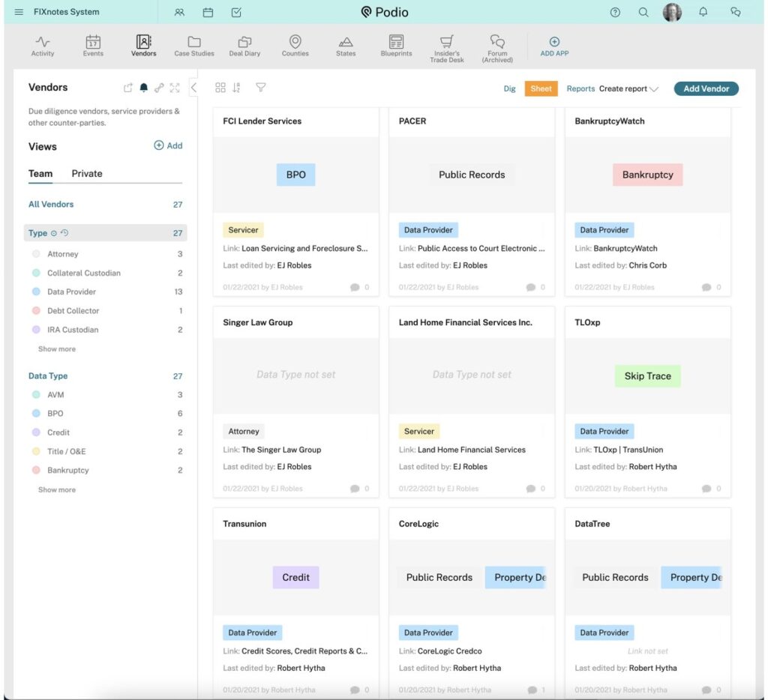This screenshot has height=700, width=768.
Task: Click the share icon next to Vendors title
Action: 127,88
